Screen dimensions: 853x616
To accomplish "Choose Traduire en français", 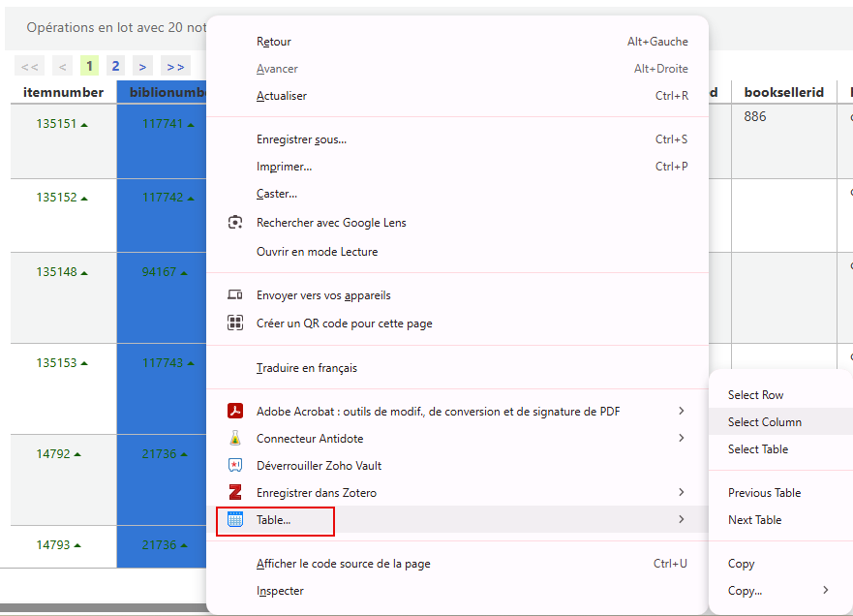I will [x=457, y=368].
